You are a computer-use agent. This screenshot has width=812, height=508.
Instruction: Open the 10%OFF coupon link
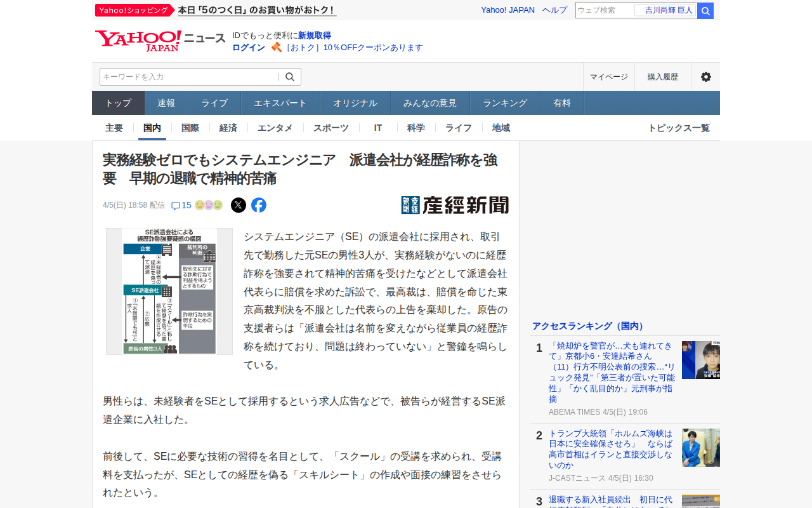click(354, 48)
